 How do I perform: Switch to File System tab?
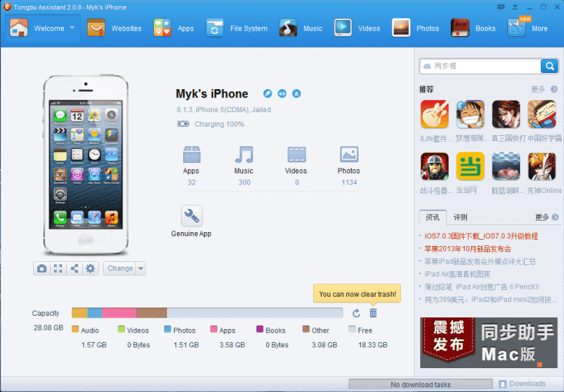[237, 28]
